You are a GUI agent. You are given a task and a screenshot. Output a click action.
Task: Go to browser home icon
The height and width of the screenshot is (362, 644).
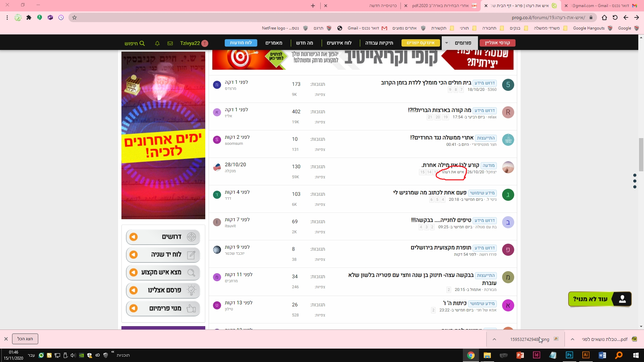604,17
